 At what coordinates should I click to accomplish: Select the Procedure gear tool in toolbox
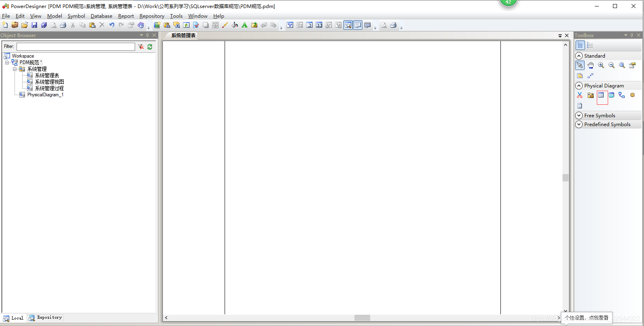[632, 95]
